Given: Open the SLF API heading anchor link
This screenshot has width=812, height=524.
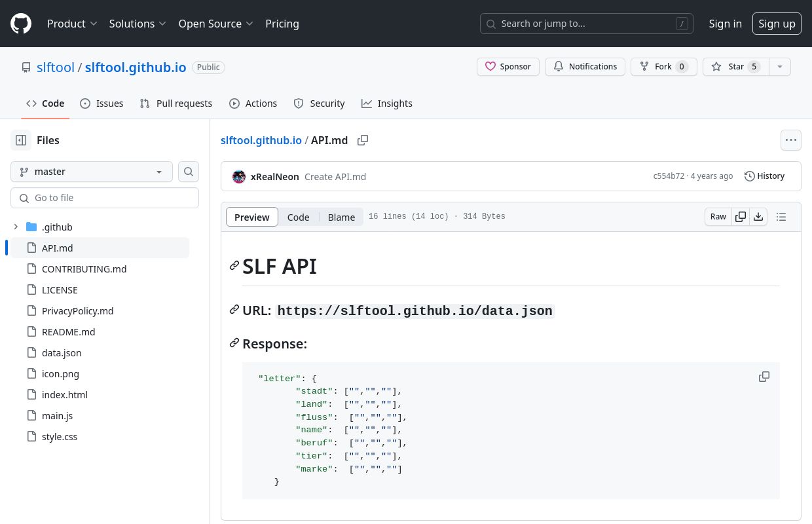Looking at the screenshot, I should [234, 266].
